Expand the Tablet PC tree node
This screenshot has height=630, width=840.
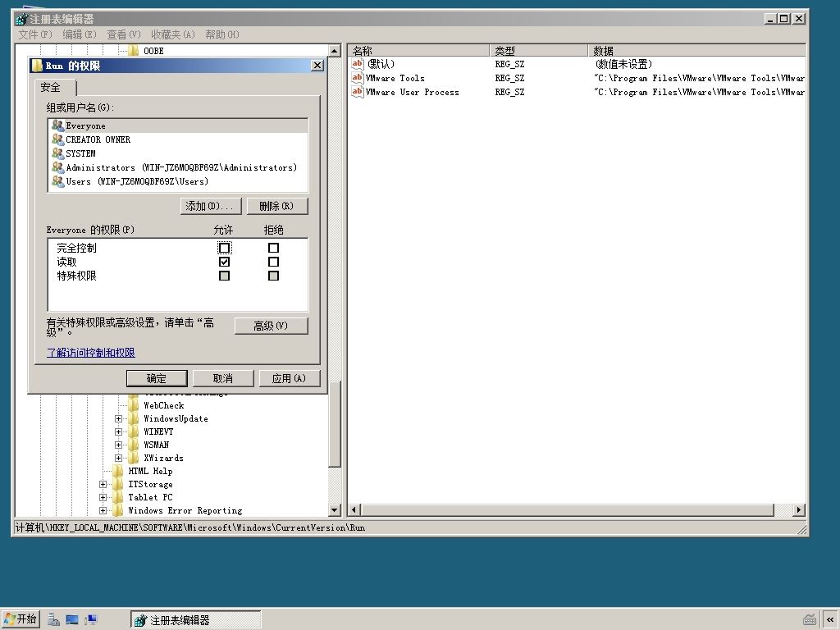pyautogui.click(x=103, y=497)
